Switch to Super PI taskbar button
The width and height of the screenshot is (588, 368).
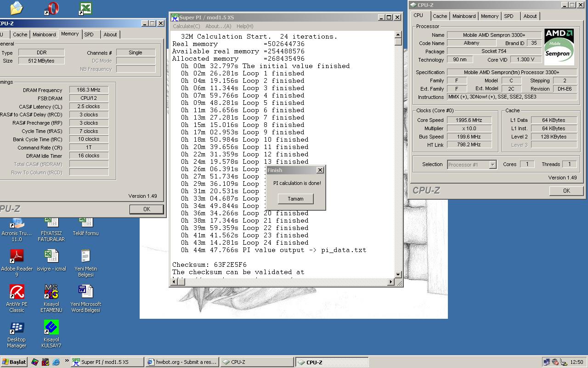(107, 362)
